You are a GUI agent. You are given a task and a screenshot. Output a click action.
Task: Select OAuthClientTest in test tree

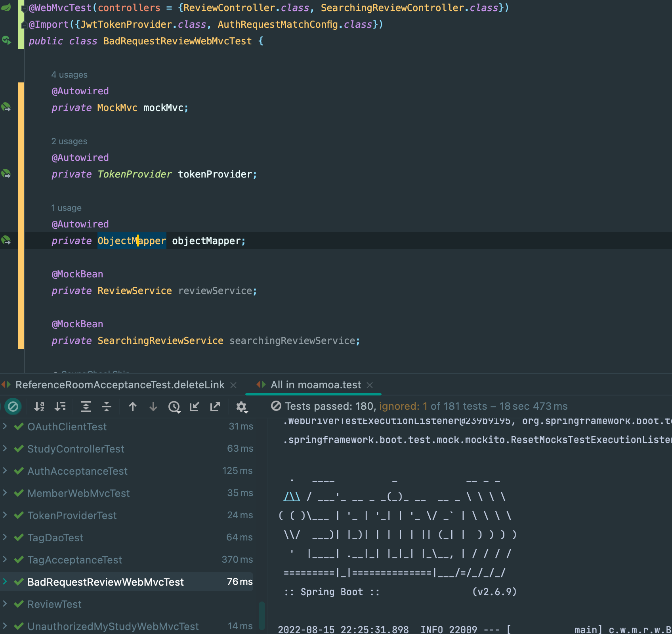click(x=67, y=427)
